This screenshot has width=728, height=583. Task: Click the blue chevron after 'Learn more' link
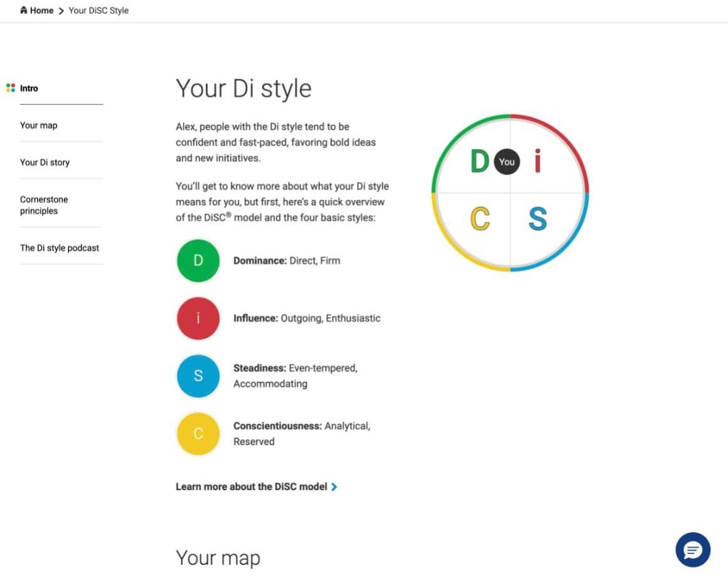[x=334, y=487]
